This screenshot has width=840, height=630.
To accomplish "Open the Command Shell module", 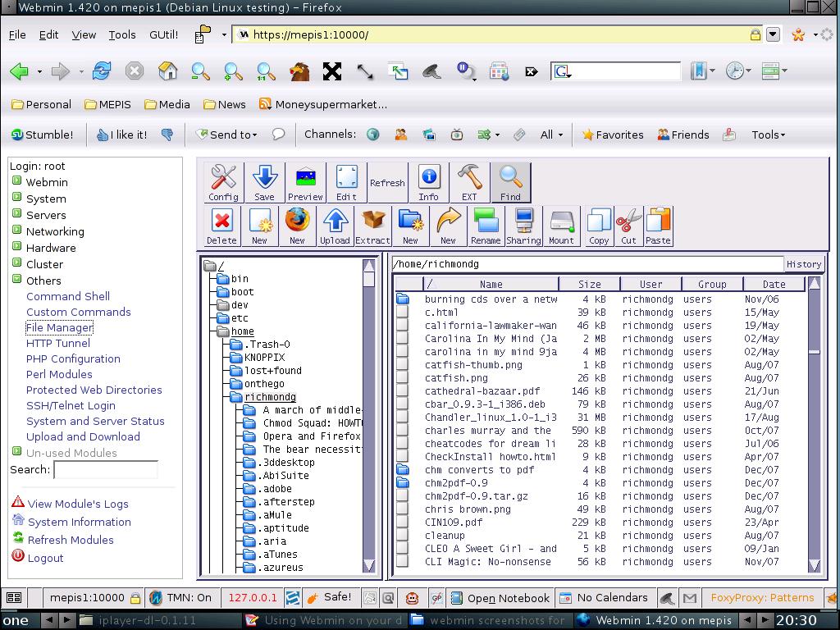I will point(68,296).
